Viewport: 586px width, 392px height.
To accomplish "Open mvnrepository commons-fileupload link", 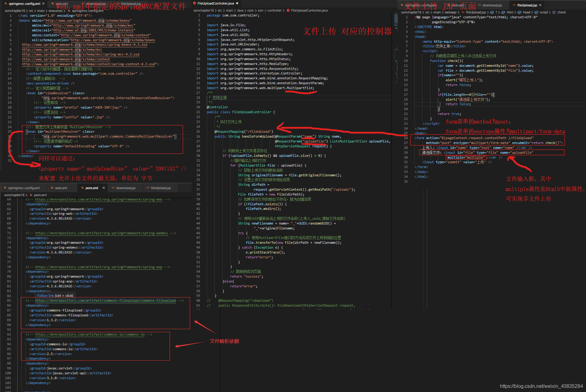I will [x=105, y=300].
